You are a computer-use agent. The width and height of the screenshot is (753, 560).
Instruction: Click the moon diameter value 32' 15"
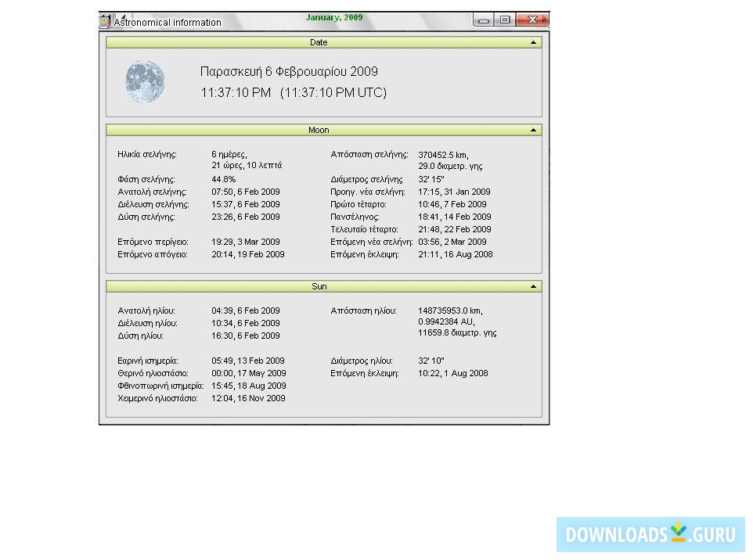(x=431, y=179)
